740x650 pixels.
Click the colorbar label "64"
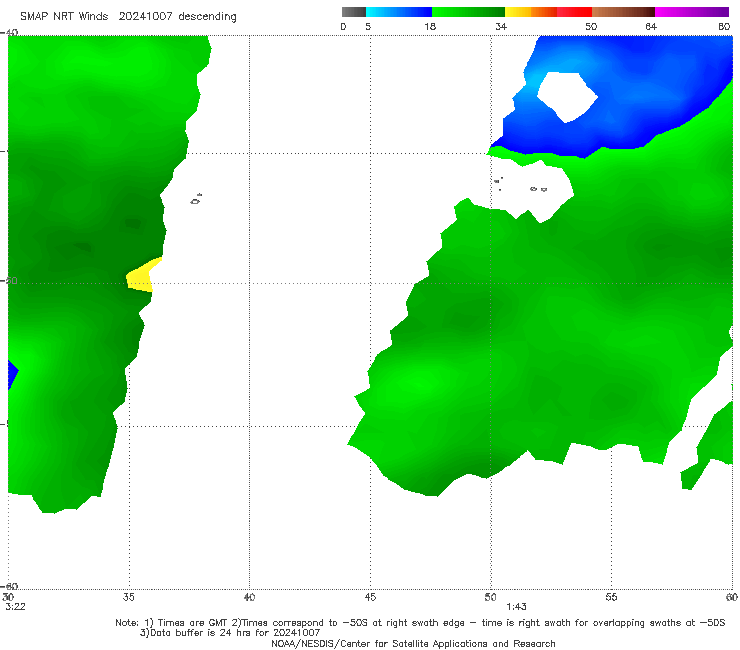651,27
